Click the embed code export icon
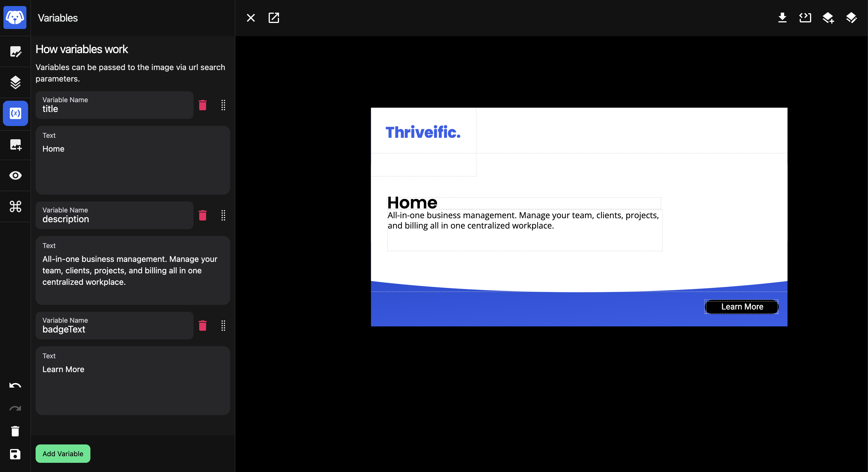Viewport: 868px width, 472px height. coord(805,18)
